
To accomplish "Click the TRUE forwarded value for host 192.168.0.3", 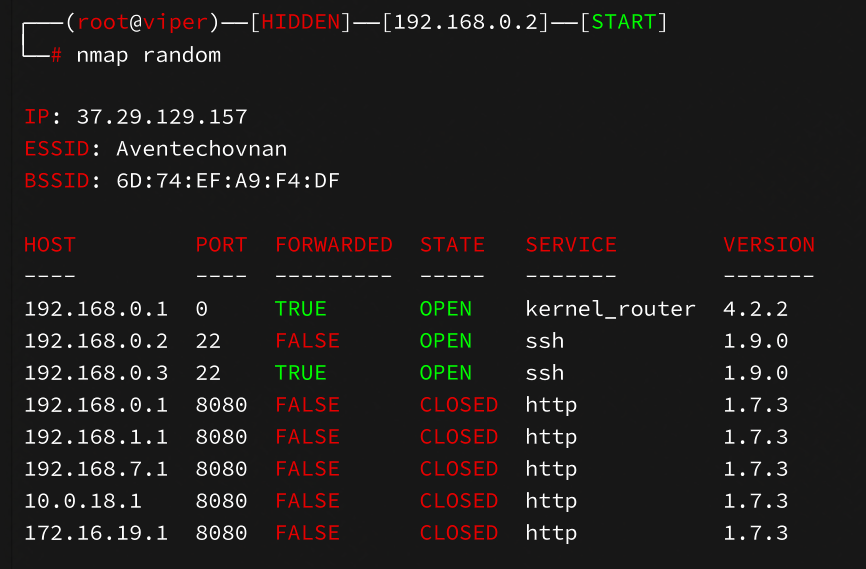I will (301, 373).
